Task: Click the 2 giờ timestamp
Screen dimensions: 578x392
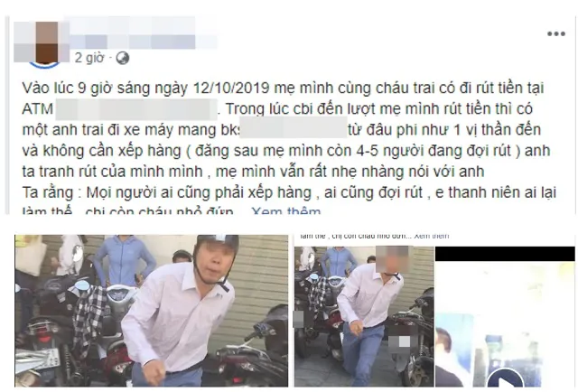Action: click(89, 58)
